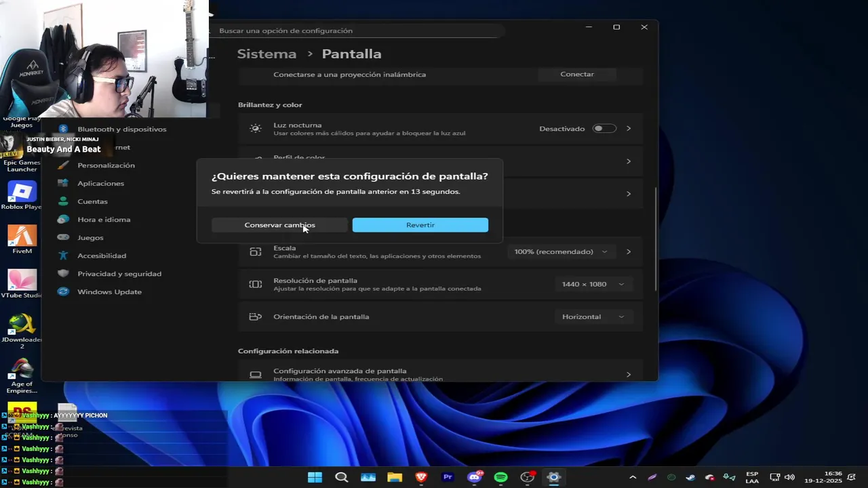Open the notifications bell icon
The height and width of the screenshot is (488, 868).
point(852,477)
